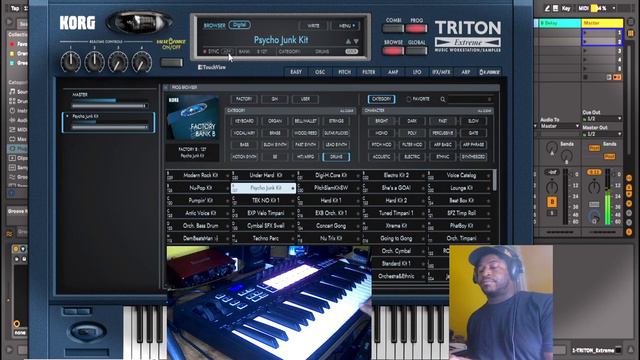640x360 pixels.
Task: Click the lower-left joystick controller
Action: [x=88, y=331]
